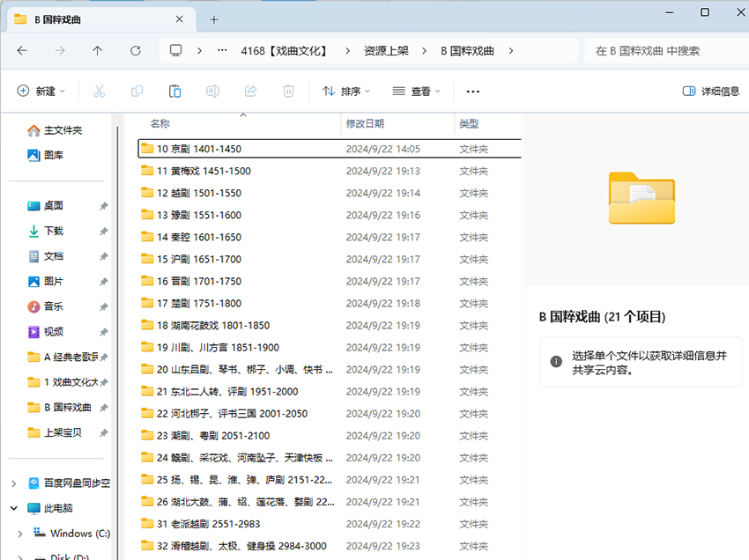Click the forward navigation arrow

(x=60, y=50)
